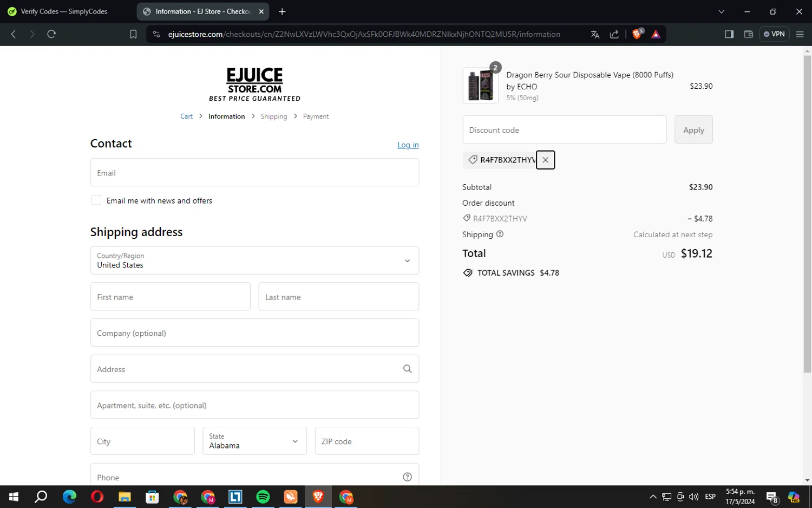Click the EJUICE STORE.COM logo

(254, 84)
